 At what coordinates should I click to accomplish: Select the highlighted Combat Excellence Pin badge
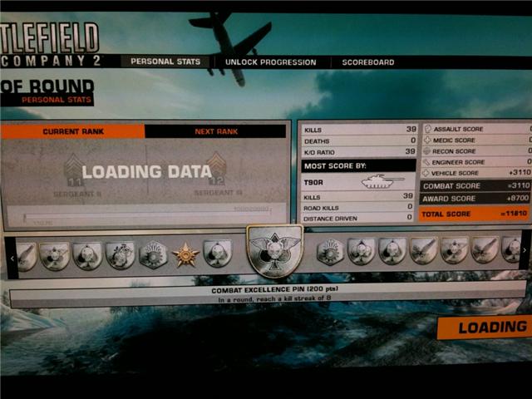(x=274, y=251)
